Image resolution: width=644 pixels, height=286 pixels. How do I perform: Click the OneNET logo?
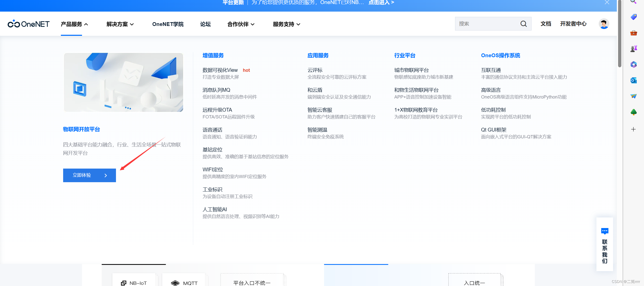28,24
